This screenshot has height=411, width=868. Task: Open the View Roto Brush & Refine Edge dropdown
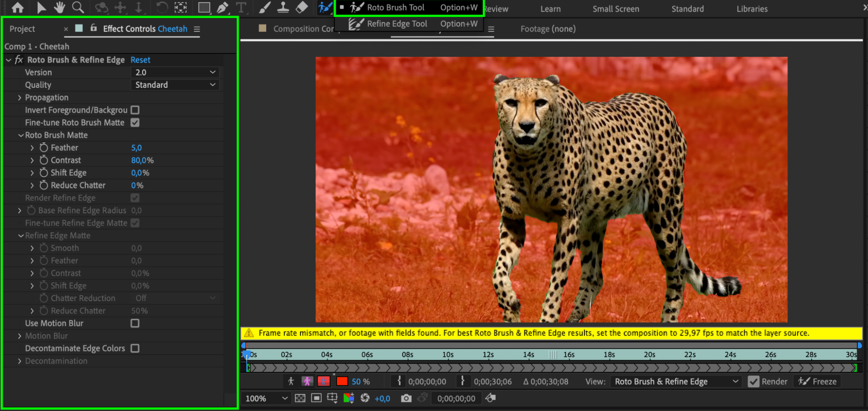(x=675, y=381)
